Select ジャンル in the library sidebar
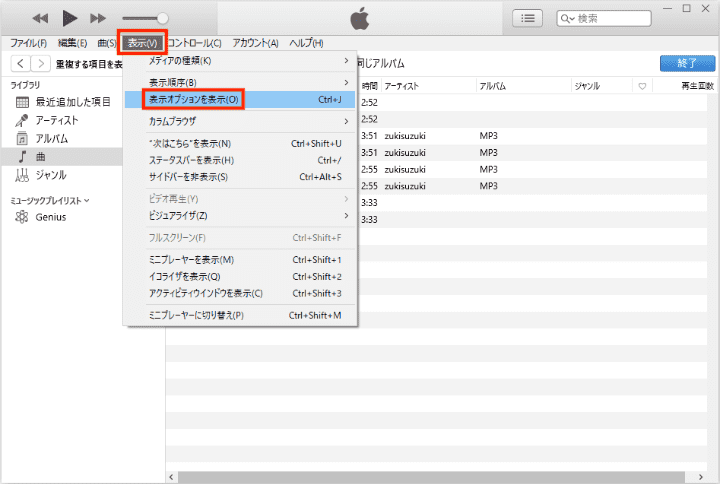The image size is (720, 484). tap(51, 175)
